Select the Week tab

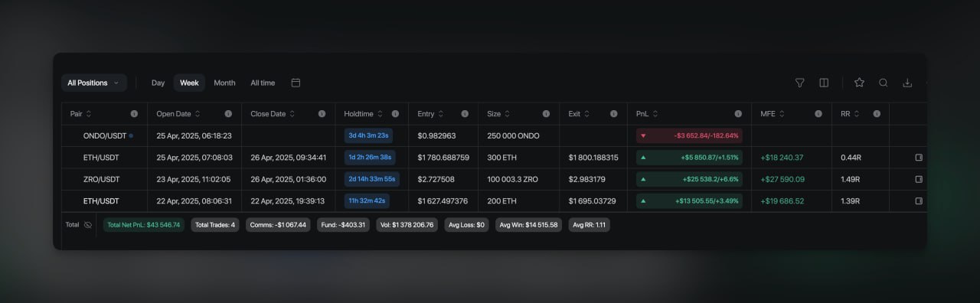tap(189, 83)
